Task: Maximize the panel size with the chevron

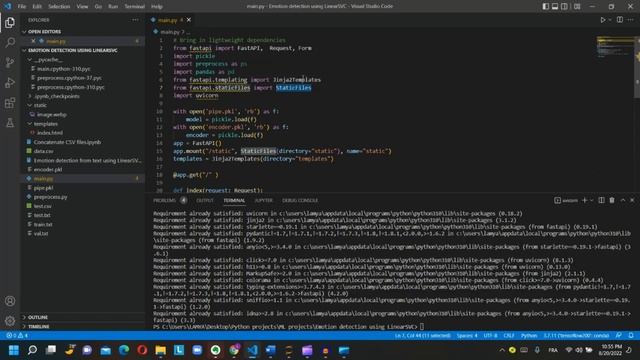Action: [622, 200]
